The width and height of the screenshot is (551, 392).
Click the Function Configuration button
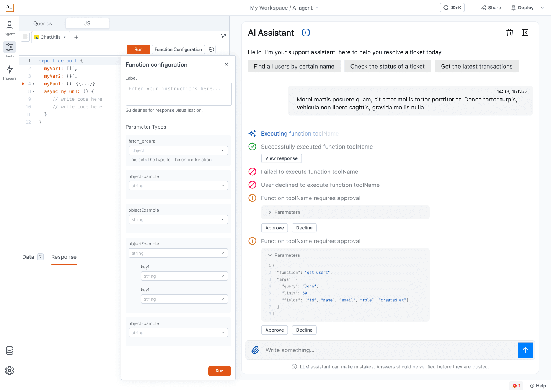(x=178, y=49)
